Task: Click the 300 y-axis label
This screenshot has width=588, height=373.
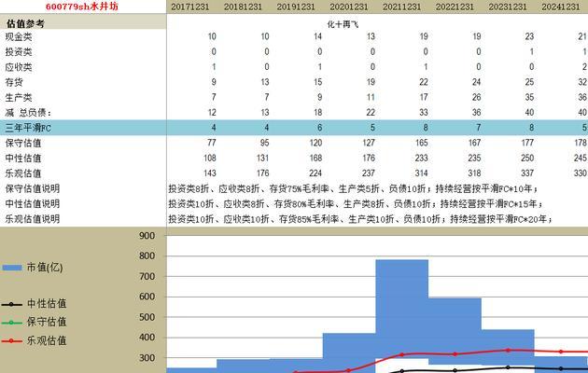Action: coord(147,358)
